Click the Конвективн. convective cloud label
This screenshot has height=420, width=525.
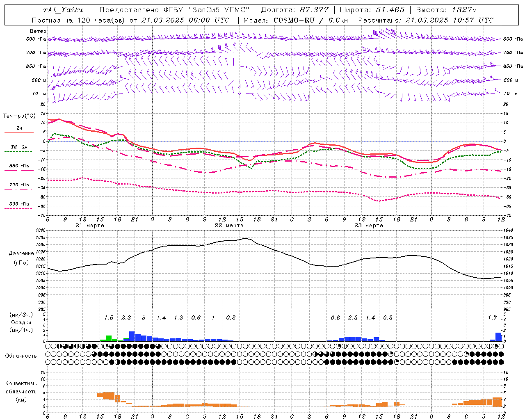coord(21,383)
